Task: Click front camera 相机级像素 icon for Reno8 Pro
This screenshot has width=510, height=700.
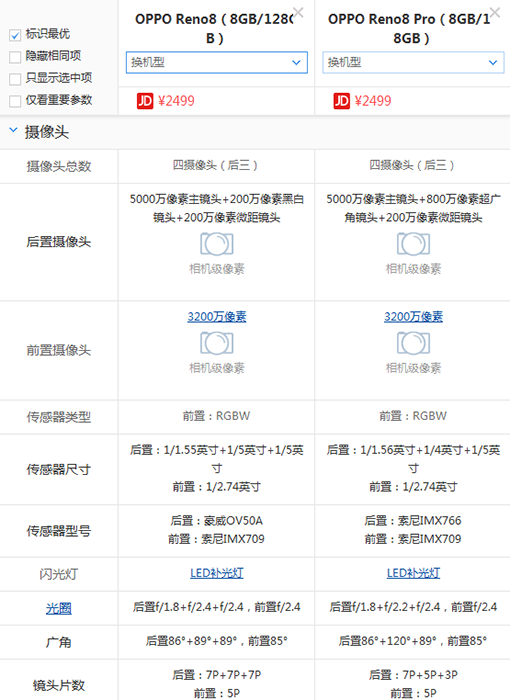Action: (413, 343)
